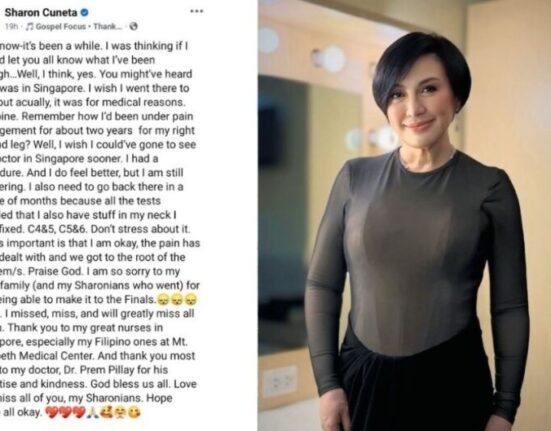Image resolution: width=551 pixels, height=431 pixels.
Task: Click the final kissing face emoji
Action: (x=134, y=413)
